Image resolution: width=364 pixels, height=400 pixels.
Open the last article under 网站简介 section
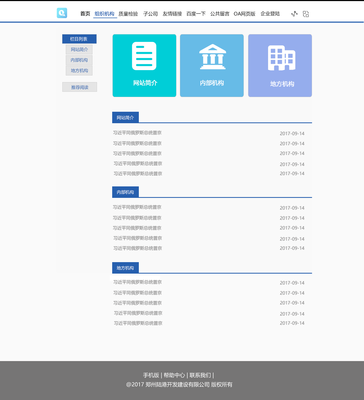tap(138, 173)
